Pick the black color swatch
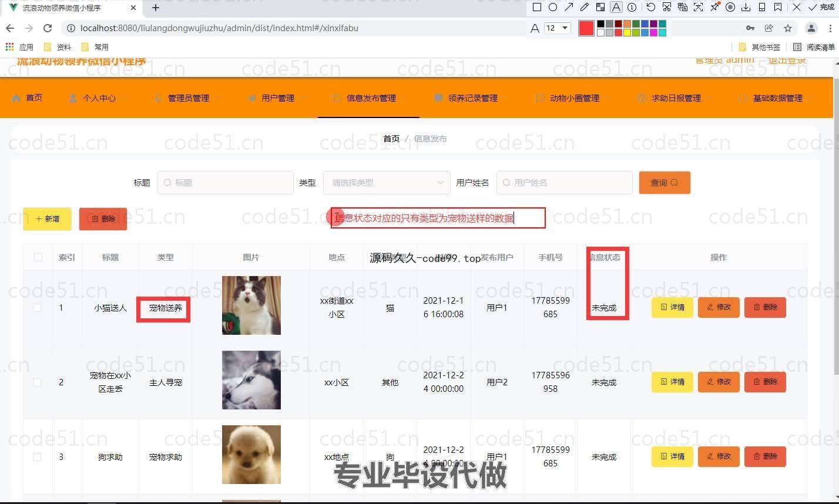Image resolution: width=839 pixels, height=504 pixels. (x=600, y=23)
